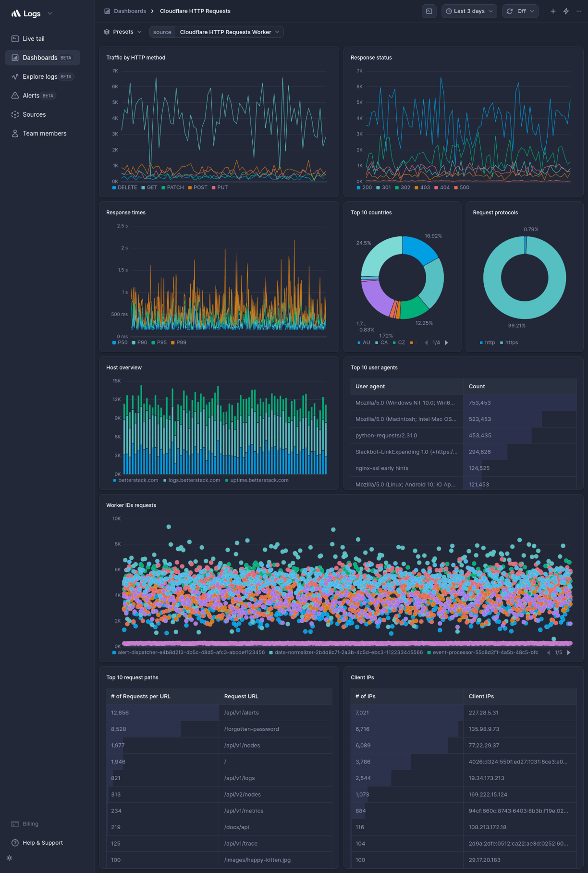
Task: Toggle alert-dispatcher worker legend entry
Action: coord(188,652)
